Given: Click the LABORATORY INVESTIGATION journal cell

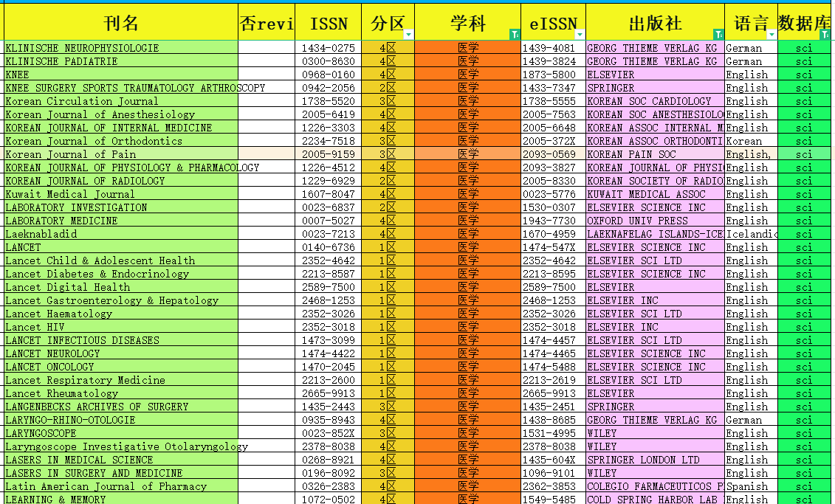Looking at the screenshot, I should click(121, 207).
